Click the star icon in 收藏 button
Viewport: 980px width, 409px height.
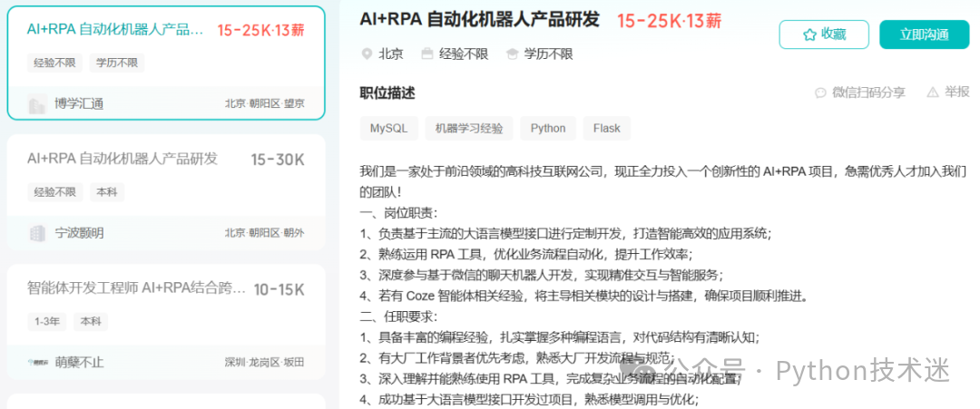(809, 35)
